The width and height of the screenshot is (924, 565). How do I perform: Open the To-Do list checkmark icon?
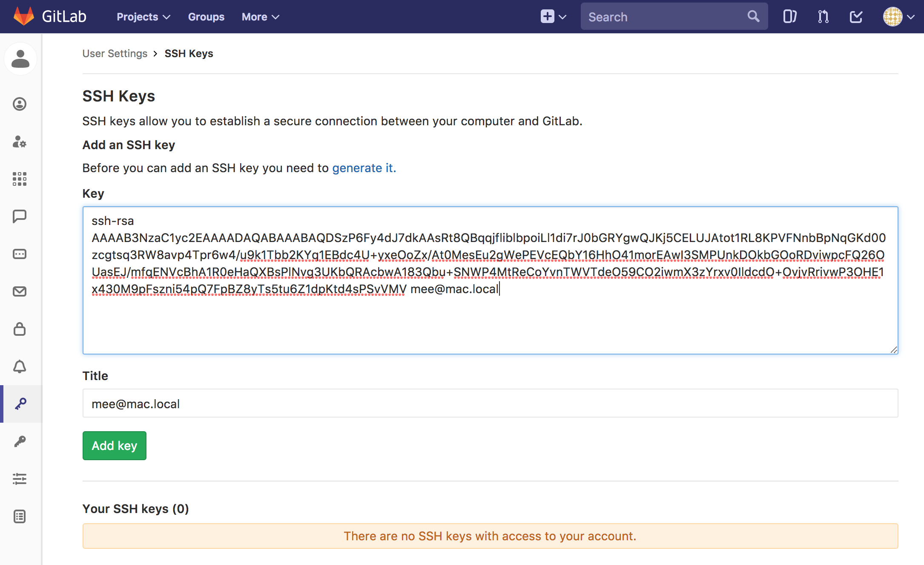[856, 17]
